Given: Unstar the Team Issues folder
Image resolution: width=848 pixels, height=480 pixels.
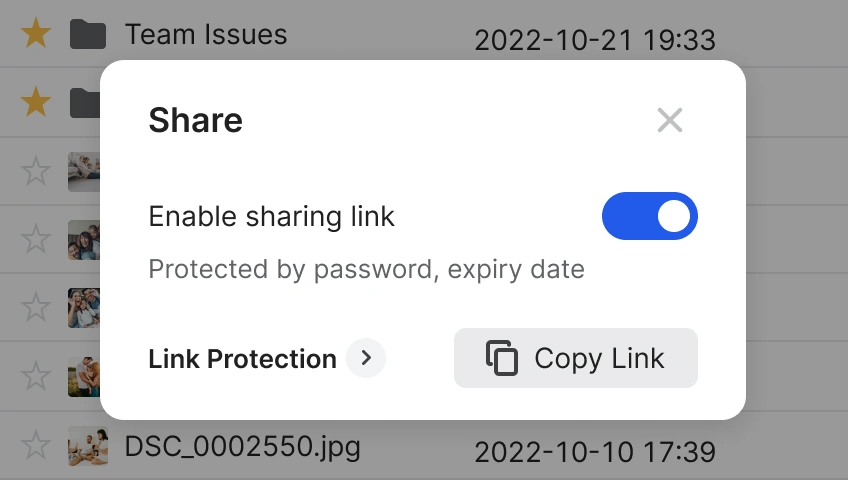Looking at the screenshot, I should 36,34.
